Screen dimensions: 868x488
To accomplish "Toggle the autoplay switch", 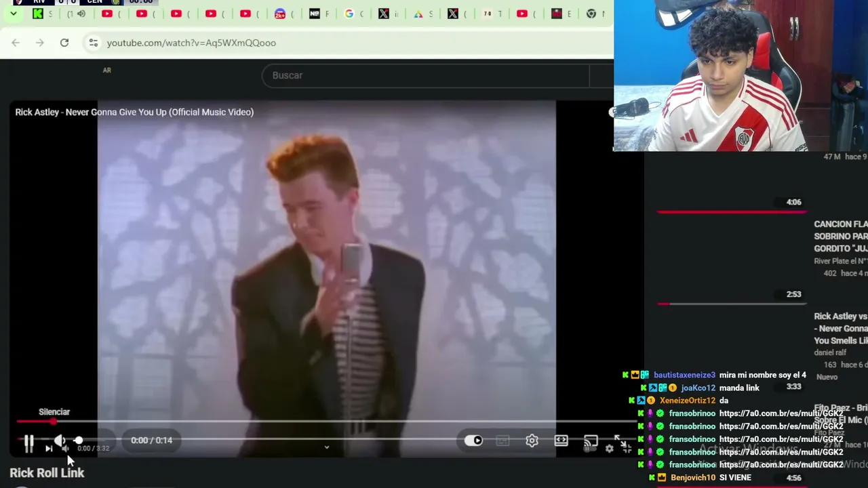I will pyautogui.click(x=473, y=441).
